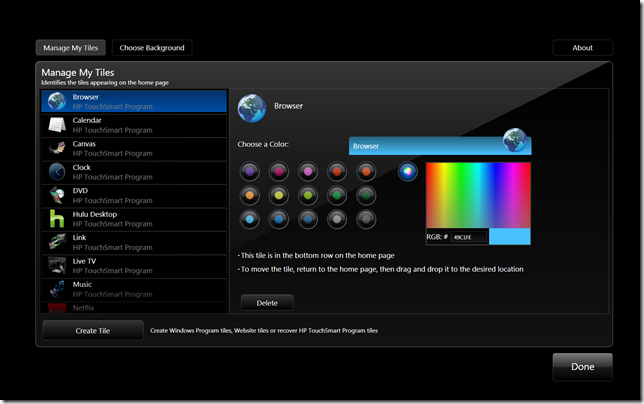The image size is (644, 404).
Task: Click the Link tile icon
Action: 57,242
